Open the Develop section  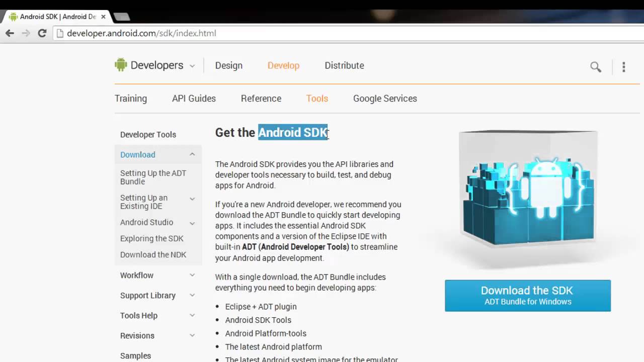click(283, 65)
